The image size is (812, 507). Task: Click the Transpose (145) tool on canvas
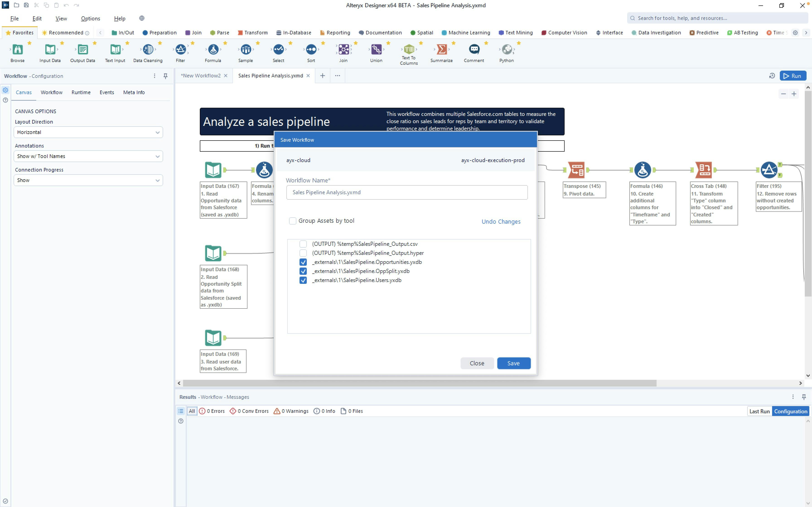(576, 170)
